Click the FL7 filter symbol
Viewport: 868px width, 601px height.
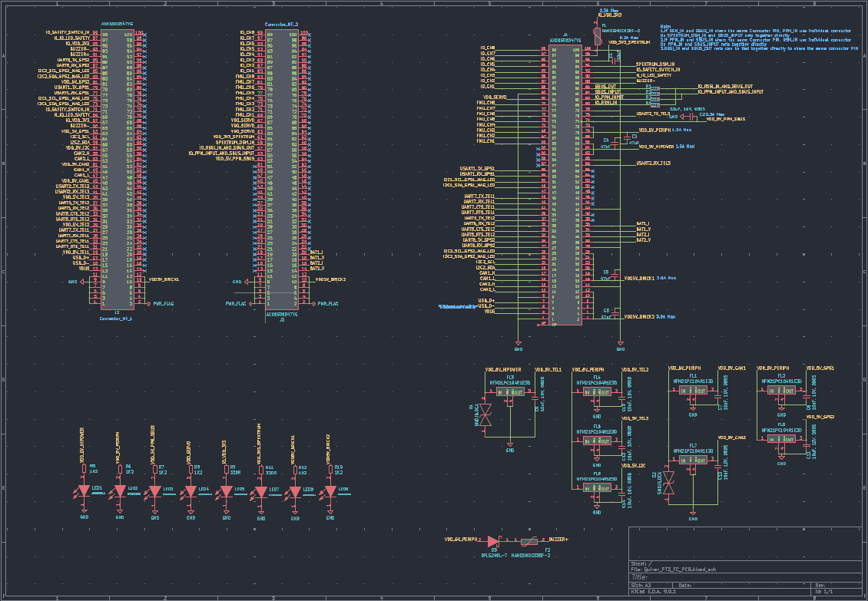point(693,461)
